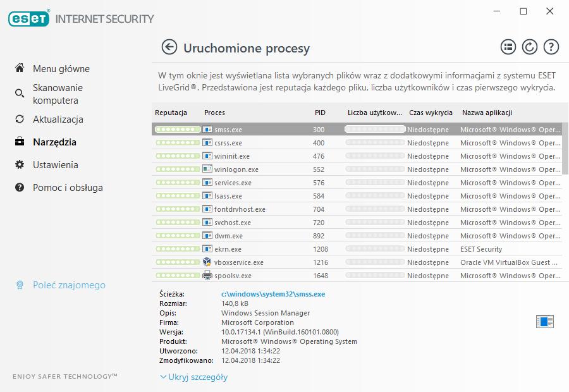The width and height of the screenshot is (569, 392).
Task: Click the services.exe process icon
Action: pos(207,182)
